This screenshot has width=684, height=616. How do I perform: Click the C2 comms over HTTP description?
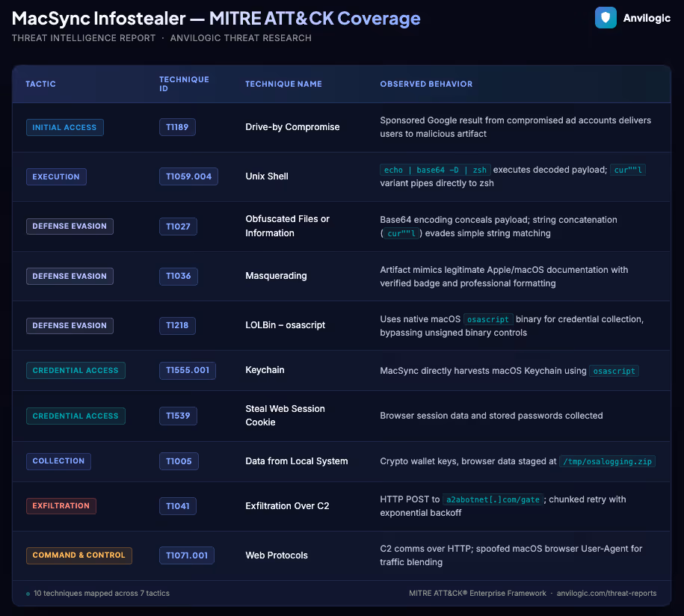pyautogui.click(x=511, y=555)
